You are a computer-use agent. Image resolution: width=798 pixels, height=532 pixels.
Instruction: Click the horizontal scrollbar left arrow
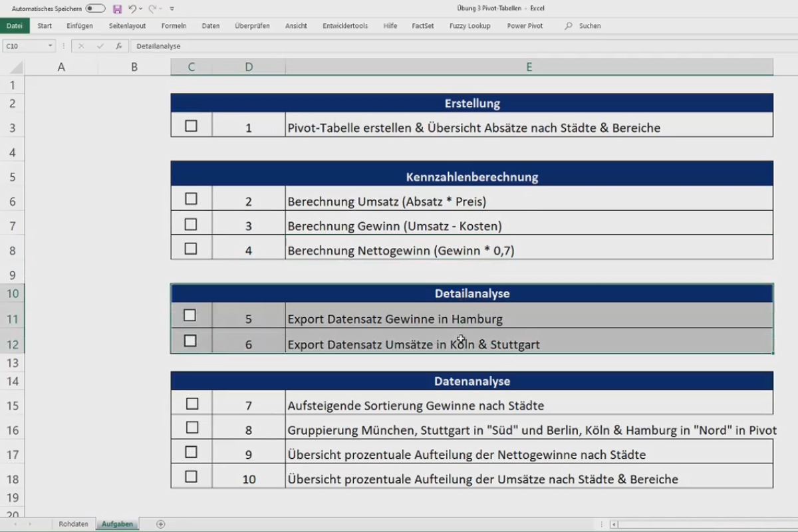click(x=614, y=524)
